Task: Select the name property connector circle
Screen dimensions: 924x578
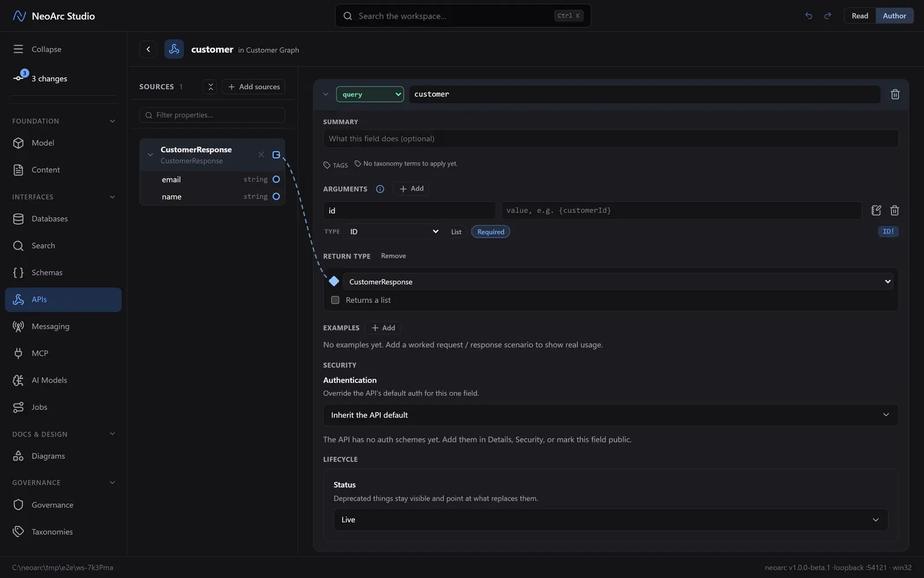Action: pyautogui.click(x=276, y=197)
